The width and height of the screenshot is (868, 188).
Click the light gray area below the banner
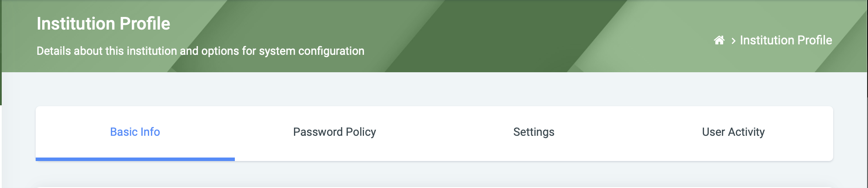[435, 89]
